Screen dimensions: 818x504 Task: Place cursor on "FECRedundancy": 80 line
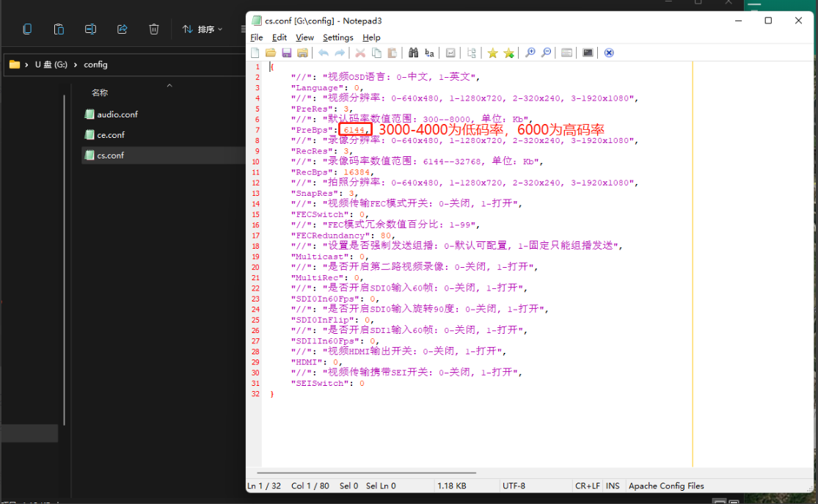[x=343, y=235]
